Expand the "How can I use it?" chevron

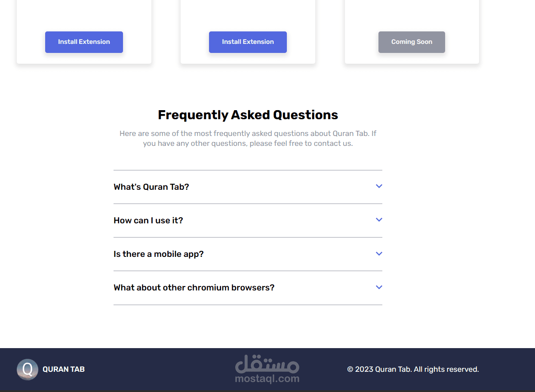(x=379, y=220)
